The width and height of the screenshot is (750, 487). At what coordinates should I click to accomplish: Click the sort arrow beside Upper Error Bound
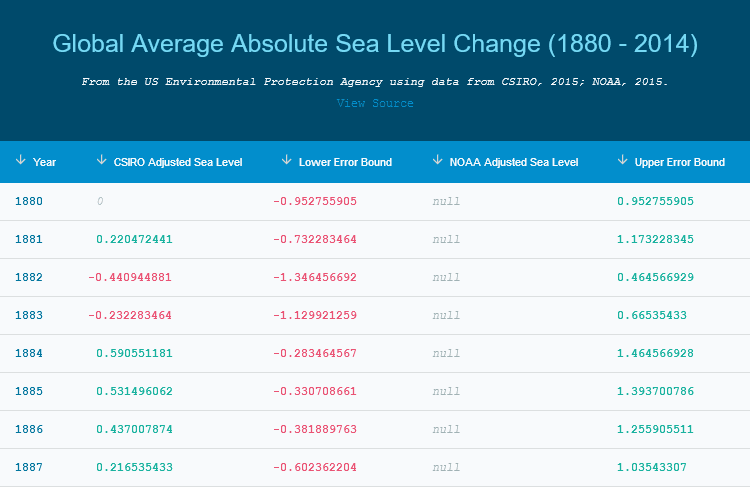(622, 161)
